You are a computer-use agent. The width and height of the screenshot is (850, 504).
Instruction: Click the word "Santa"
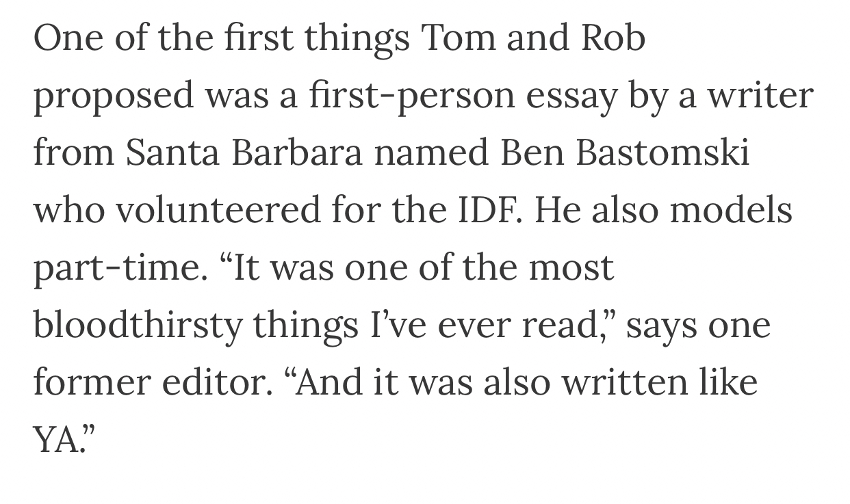point(172,152)
